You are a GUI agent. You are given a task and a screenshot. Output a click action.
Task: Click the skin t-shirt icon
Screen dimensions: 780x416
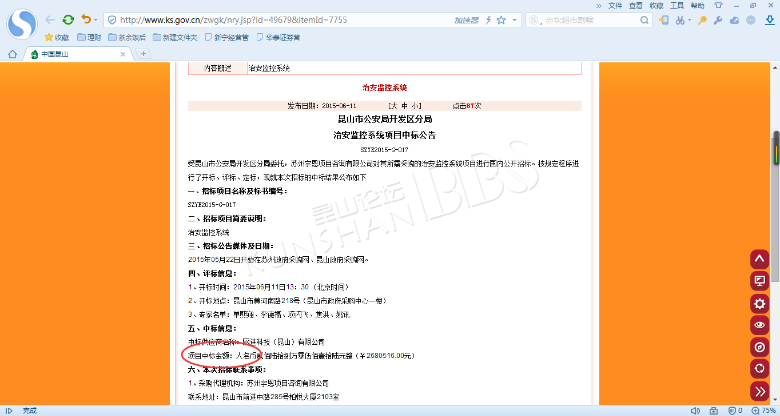click(718, 5)
